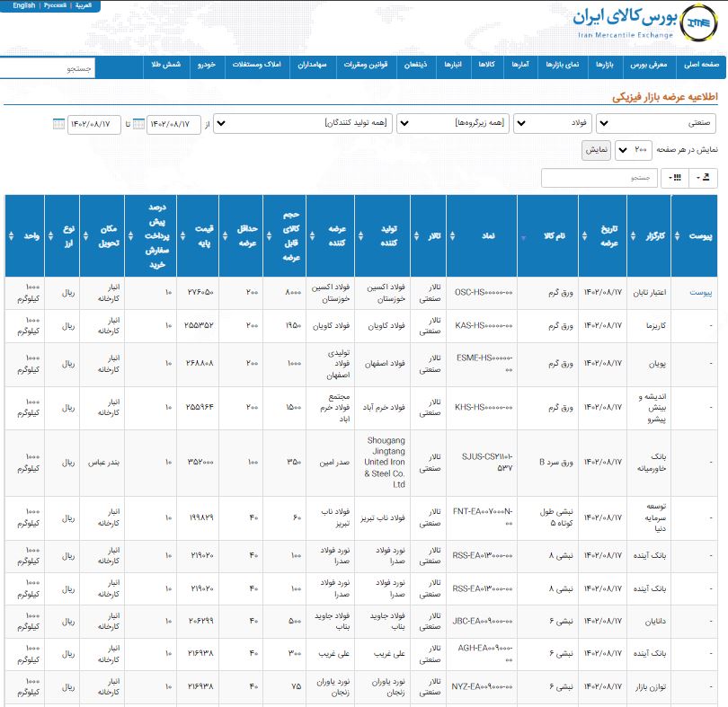Open the کالاها menu
The width and height of the screenshot is (728, 707).
click(x=486, y=65)
